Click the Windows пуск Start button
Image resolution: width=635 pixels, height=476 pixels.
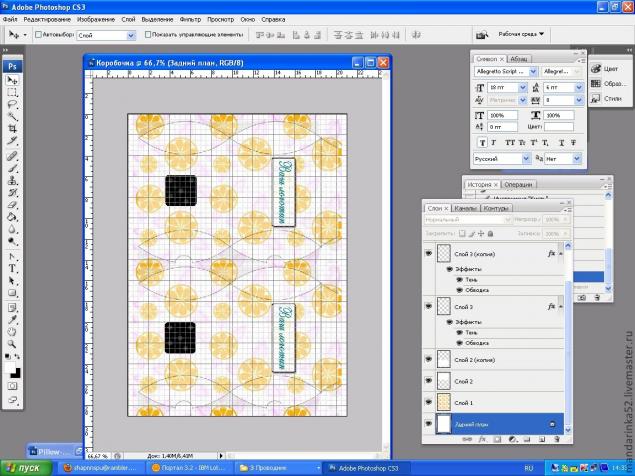(26, 468)
